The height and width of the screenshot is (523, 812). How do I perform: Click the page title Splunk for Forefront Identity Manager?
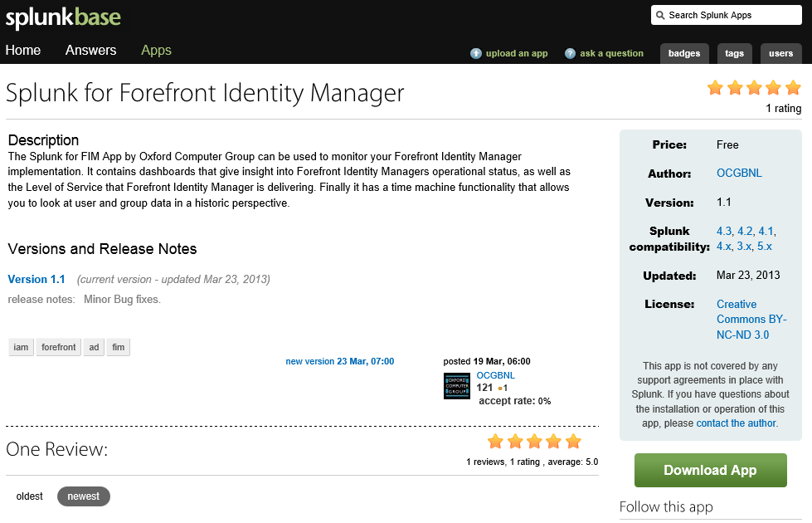[x=205, y=95]
